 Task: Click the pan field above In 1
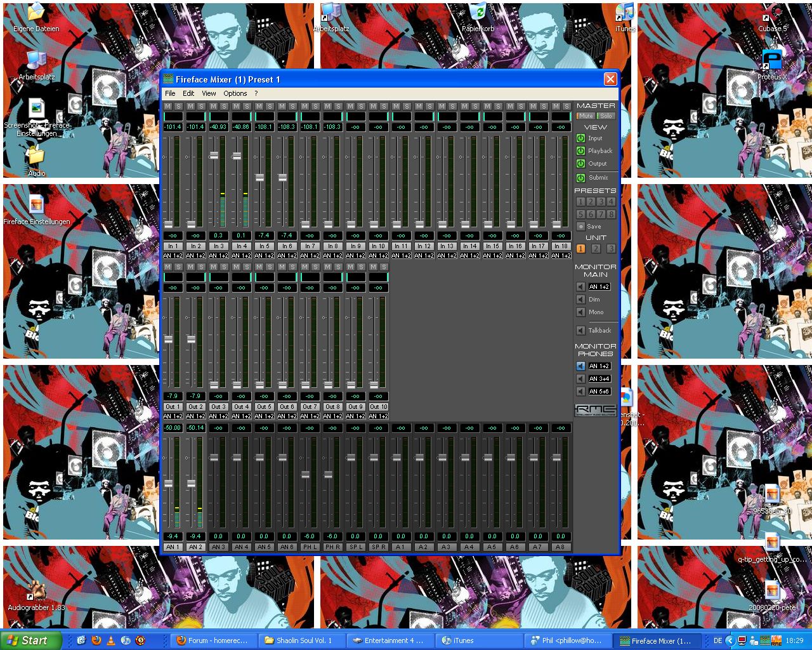click(x=173, y=116)
